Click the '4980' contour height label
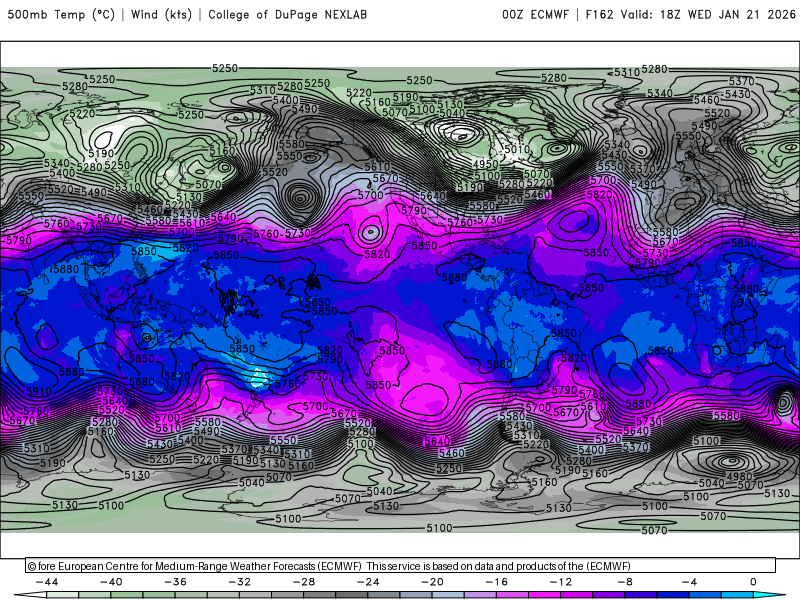800x600 pixels. click(x=739, y=477)
